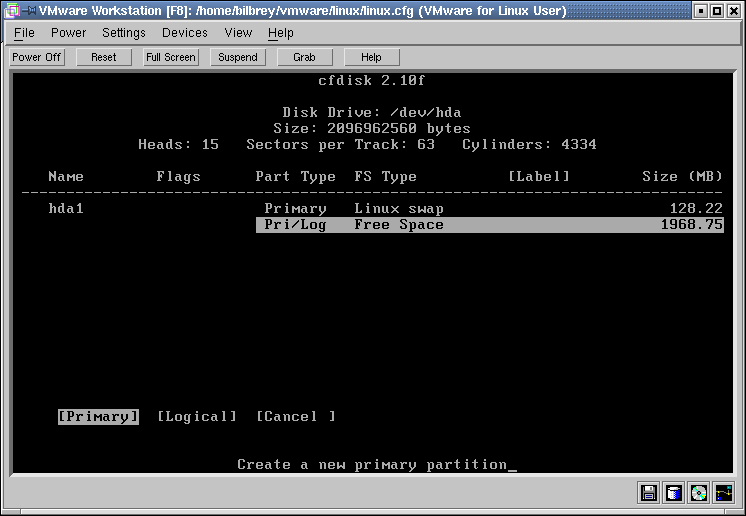Open the Power menu

tap(68, 33)
